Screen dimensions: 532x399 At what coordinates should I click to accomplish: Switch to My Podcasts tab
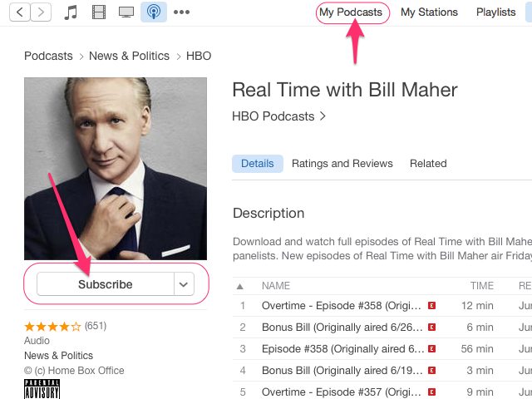pyautogui.click(x=351, y=12)
